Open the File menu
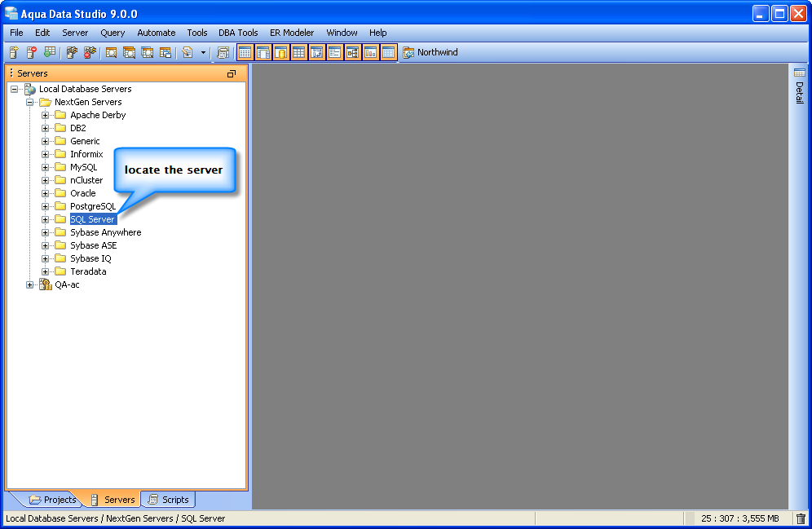Screen dimensions: 812x529 [16, 33]
